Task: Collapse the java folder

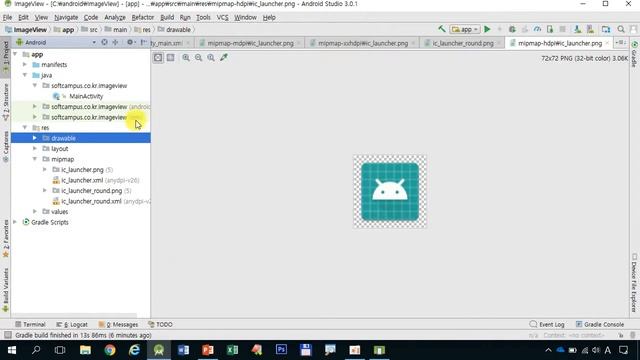Action: point(25,75)
